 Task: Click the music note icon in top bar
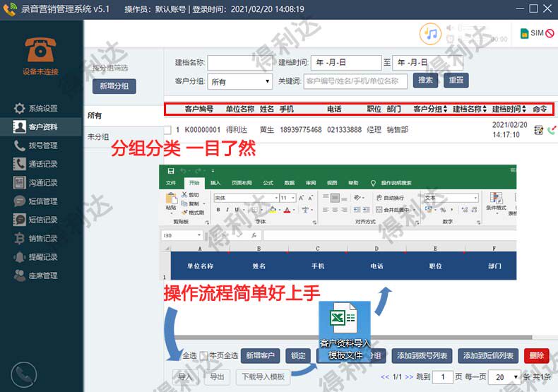coord(431,34)
